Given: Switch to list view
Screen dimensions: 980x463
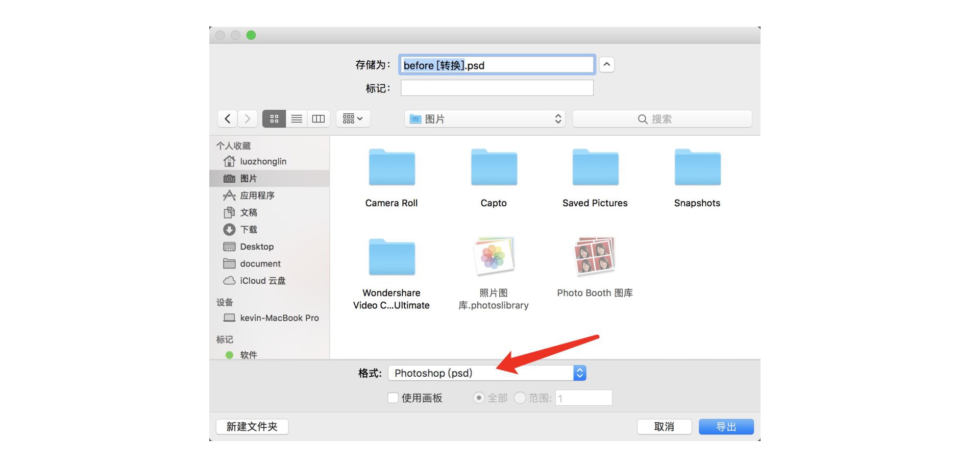Looking at the screenshot, I should click(297, 118).
